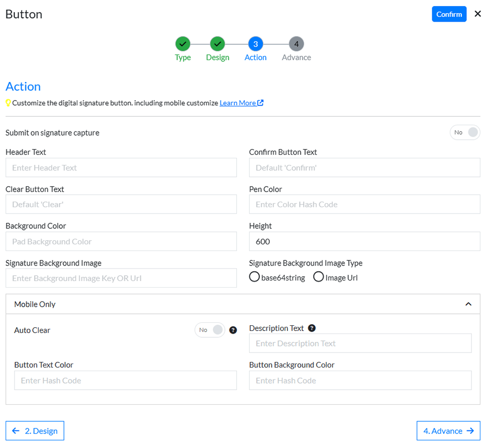Toggle Submit on signature capture switch
This screenshot has height=448, width=486.
465,132
